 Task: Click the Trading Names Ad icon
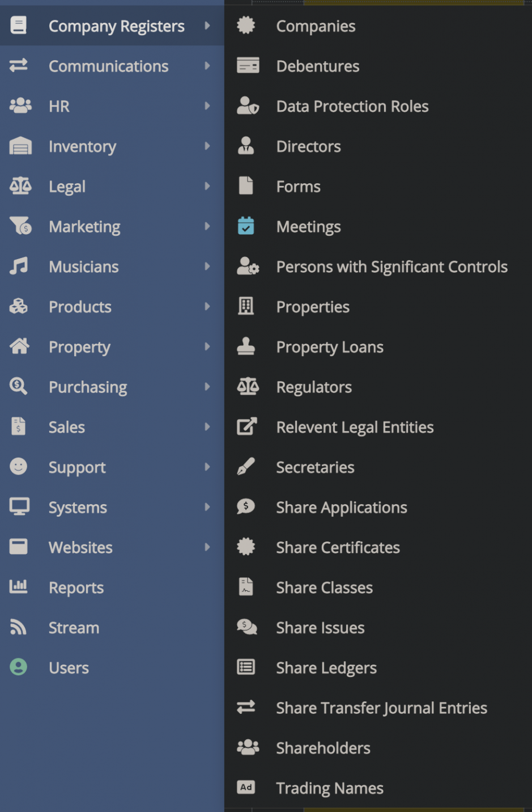pos(246,788)
